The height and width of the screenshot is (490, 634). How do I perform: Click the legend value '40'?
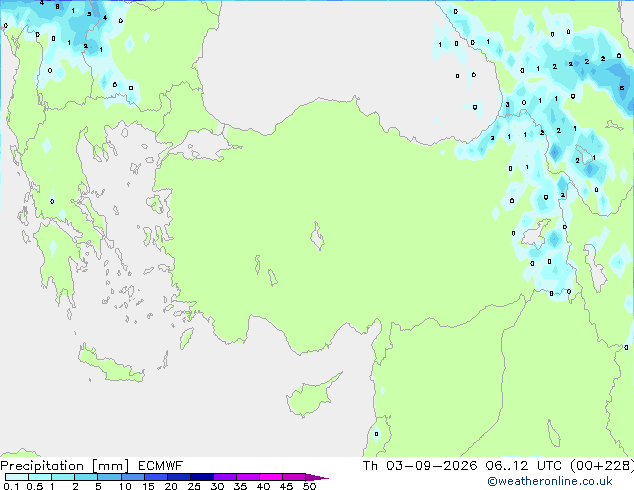[263, 486]
